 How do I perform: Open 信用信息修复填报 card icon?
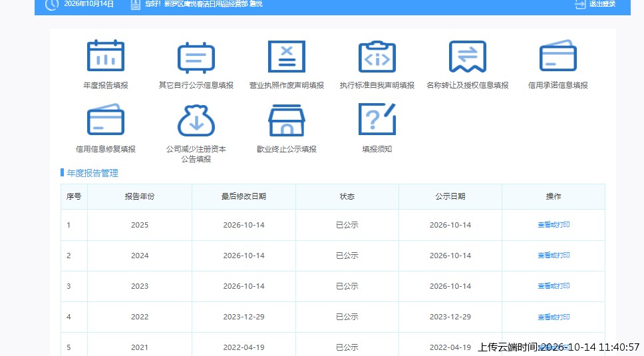click(106, 120)
